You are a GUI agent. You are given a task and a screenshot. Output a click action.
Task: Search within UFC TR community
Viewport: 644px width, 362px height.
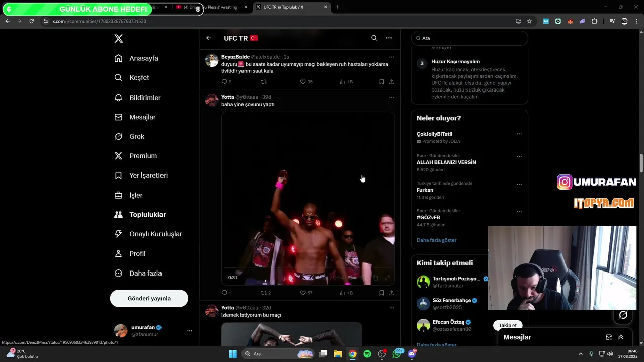tap(374, 38)
